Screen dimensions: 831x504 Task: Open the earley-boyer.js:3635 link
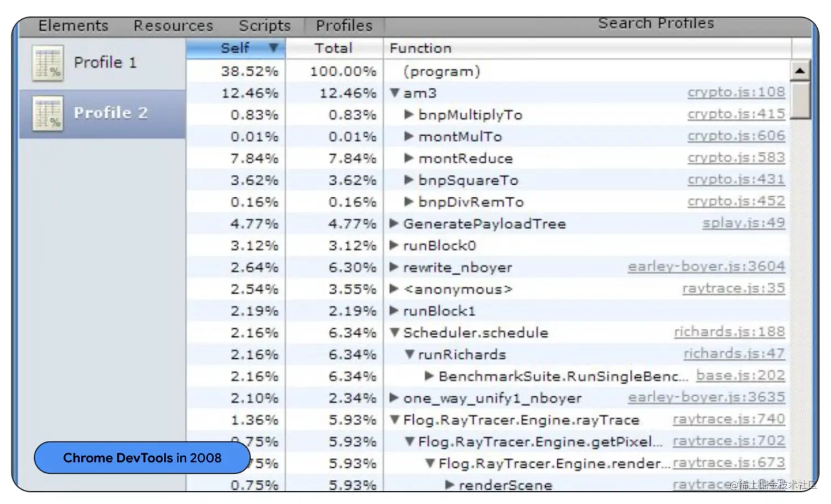(x=707, y=397)
